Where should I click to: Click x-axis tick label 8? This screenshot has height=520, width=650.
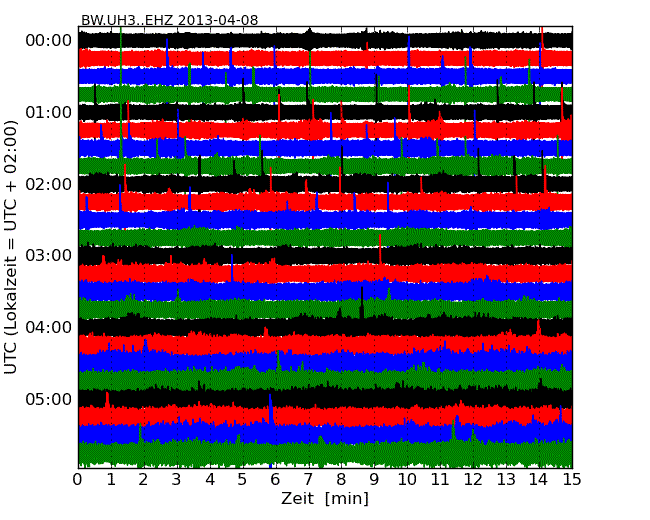coord(342,479)
